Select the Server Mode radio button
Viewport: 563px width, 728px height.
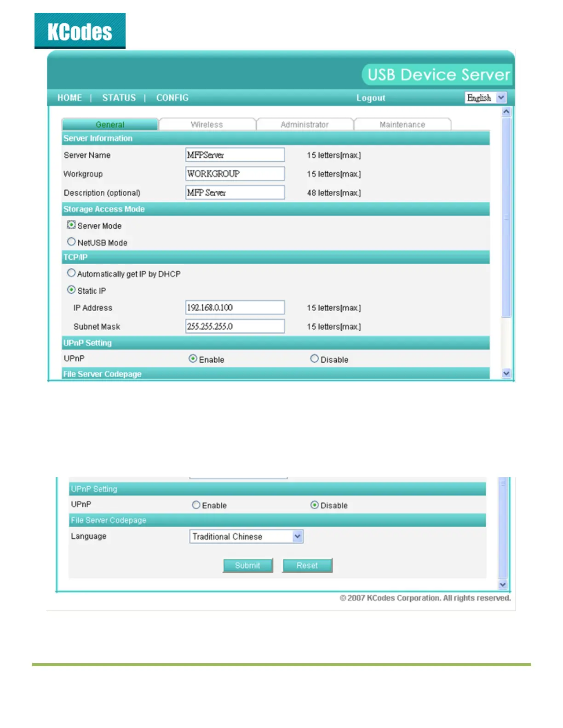(71, 225)
